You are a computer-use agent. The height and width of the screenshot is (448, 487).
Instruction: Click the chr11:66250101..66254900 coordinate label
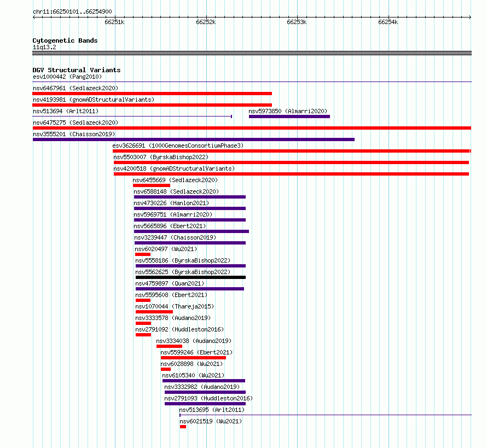[x=72, y=12]
